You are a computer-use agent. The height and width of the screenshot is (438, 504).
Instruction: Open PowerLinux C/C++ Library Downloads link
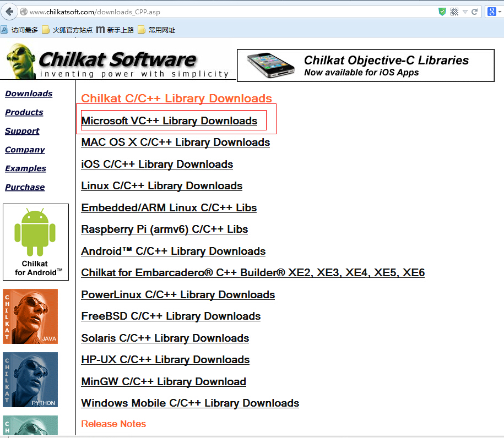(178, 294)
